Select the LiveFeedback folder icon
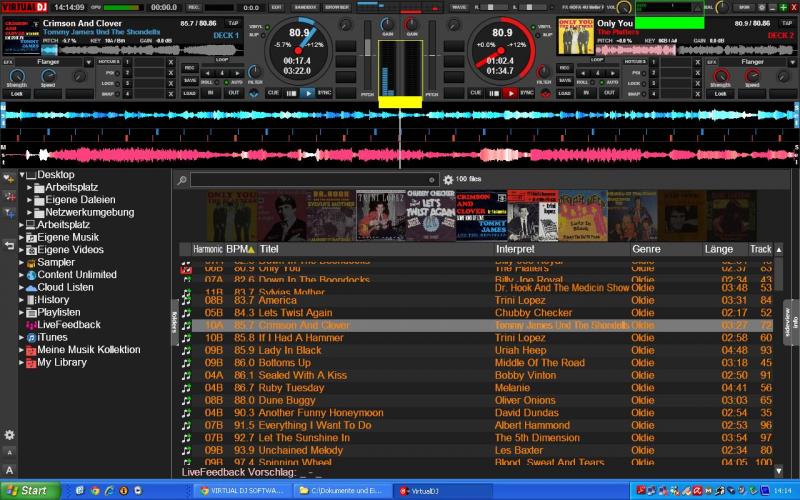Screen dimensions: 800x500 coord(31,325)
